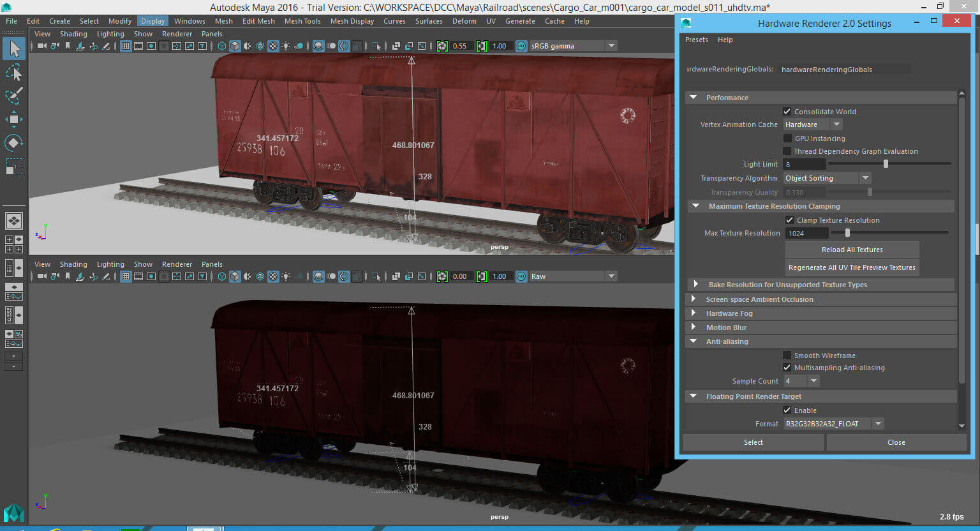Click select camera icon in top viewport
Image resolution: width=980 pixels, height=531 pixels.
[x=42, y=46]
